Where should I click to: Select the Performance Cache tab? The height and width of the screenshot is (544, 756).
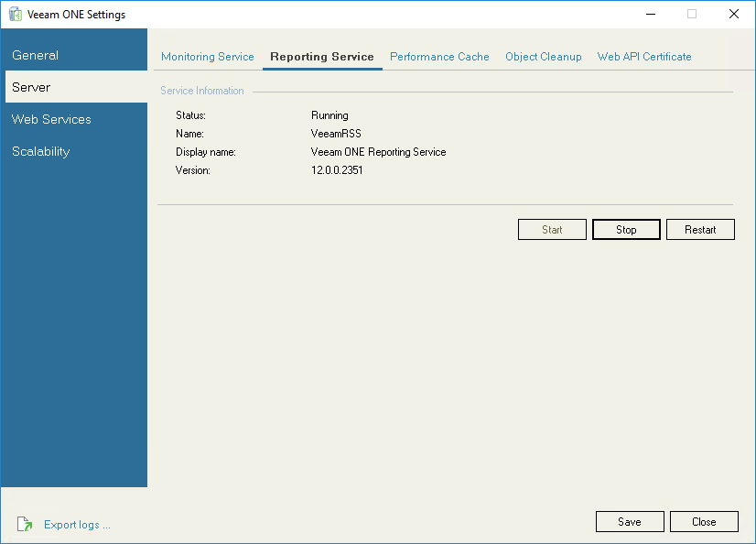439,56
